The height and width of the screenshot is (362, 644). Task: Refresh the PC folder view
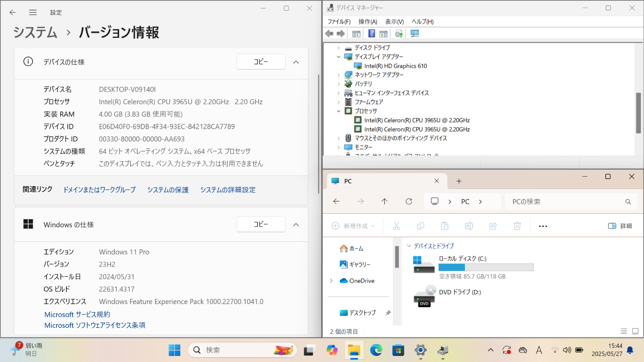click(409, 202)
